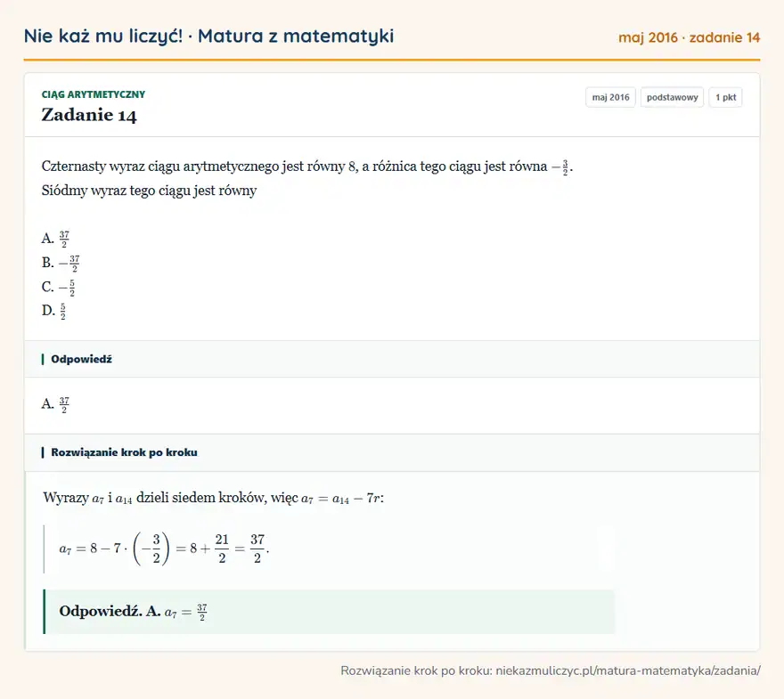The width and height of the screenshot is (784, 699).
Task: Choose answer option B −37/2
Action: (61, 263)
